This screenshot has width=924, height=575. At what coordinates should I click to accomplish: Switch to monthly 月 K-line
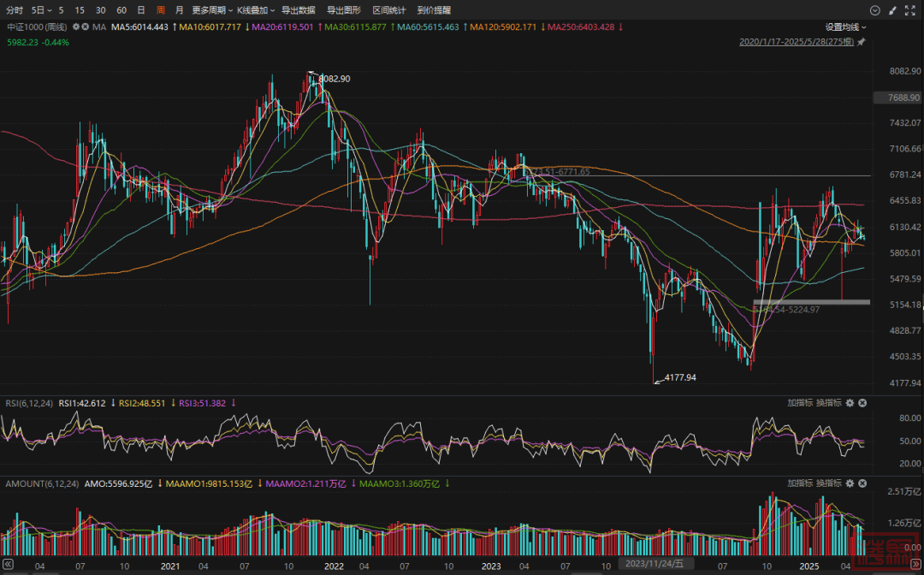click(x=179, y=10)
